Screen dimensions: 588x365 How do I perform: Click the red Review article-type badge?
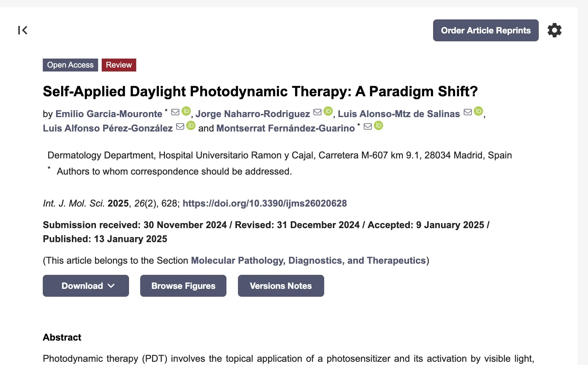pyautogui.click(x=119, y=65)
